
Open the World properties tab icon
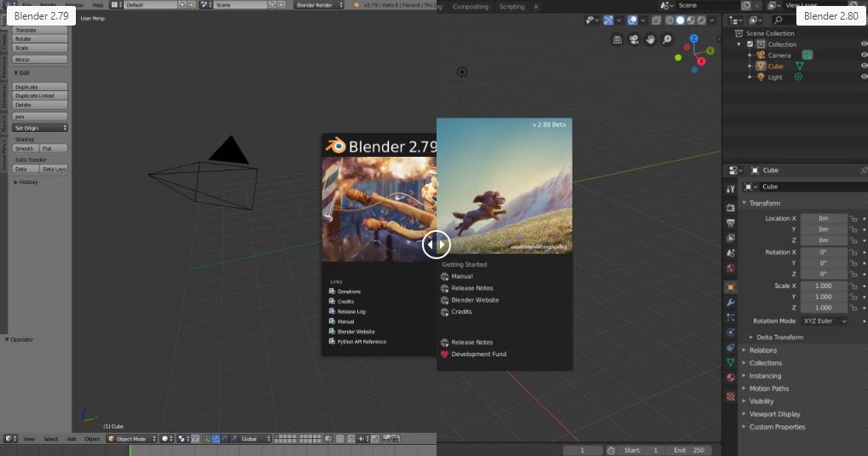(x=730, y=268)
